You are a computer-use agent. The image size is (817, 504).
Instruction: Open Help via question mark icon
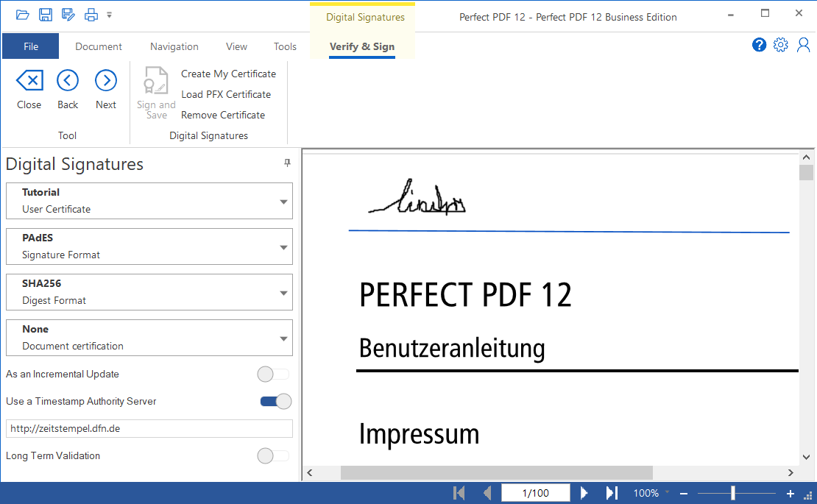pyautogui.click(x=759, y=45)
